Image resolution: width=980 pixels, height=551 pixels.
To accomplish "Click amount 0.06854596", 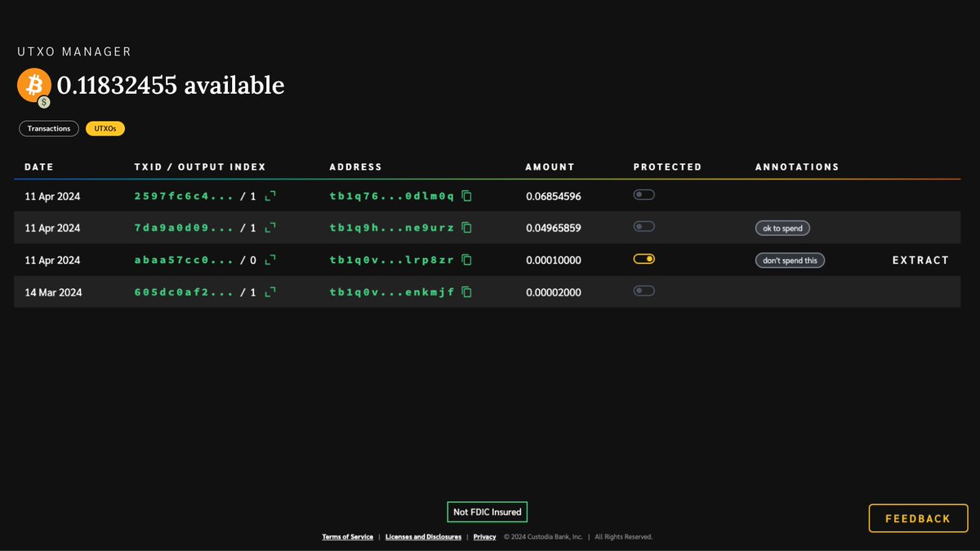I will coord(553,197).
